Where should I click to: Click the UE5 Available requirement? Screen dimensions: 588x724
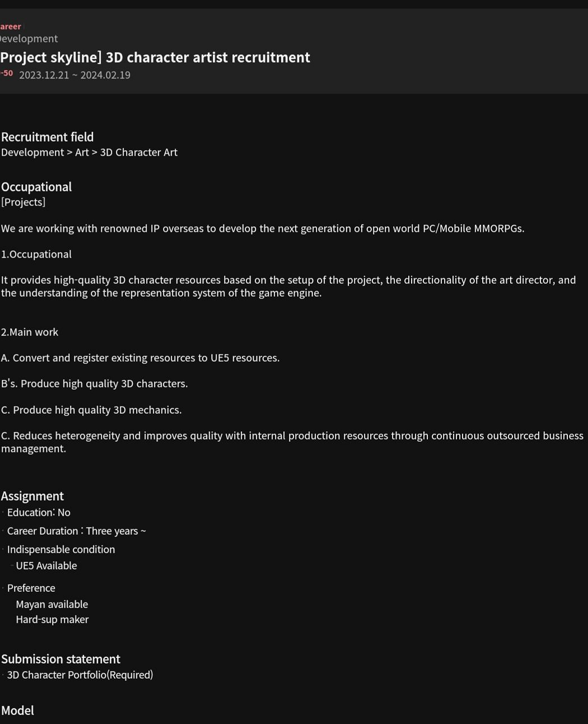click(x=46, y=566)
